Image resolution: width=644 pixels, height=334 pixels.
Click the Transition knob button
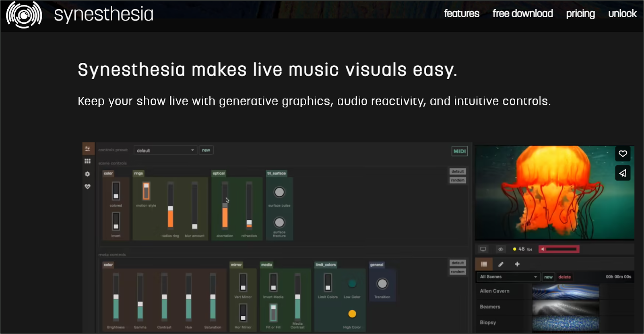(382, 284)
